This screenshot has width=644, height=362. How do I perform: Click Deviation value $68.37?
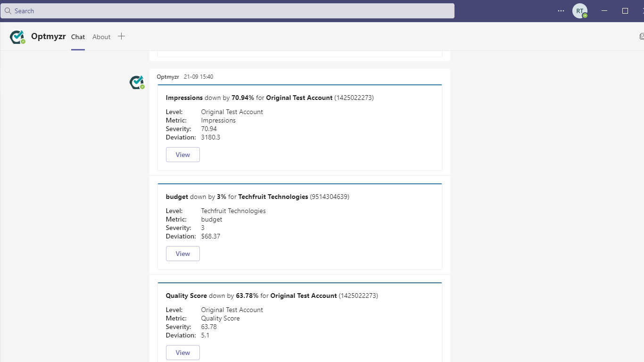(x=211, y=236)
